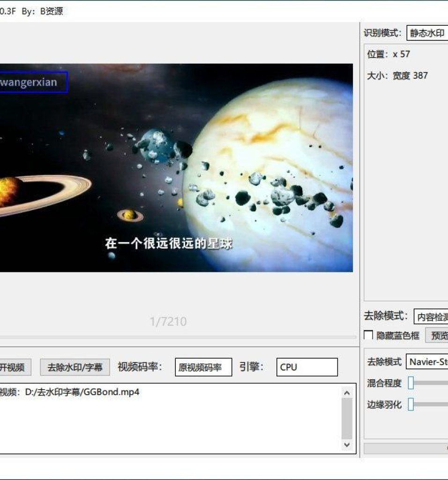The width and height of the screenshot is (448, 480).
Task: Click the 混合程度 slider handle
Action: [411, 382]
